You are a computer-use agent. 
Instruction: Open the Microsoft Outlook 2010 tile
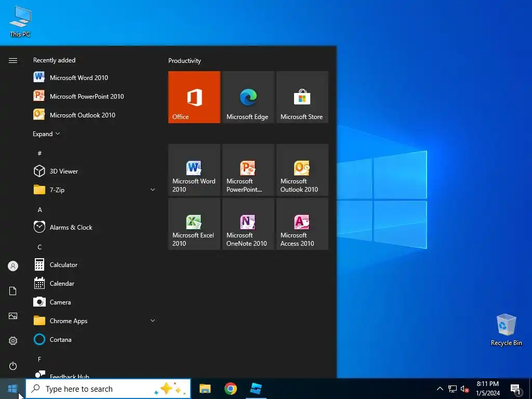pyautogui.click(x=302, y=170)
